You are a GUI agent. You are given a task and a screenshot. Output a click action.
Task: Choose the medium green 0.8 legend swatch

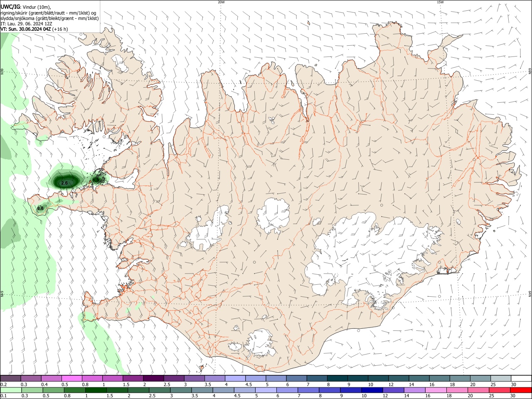click(74, 390)
